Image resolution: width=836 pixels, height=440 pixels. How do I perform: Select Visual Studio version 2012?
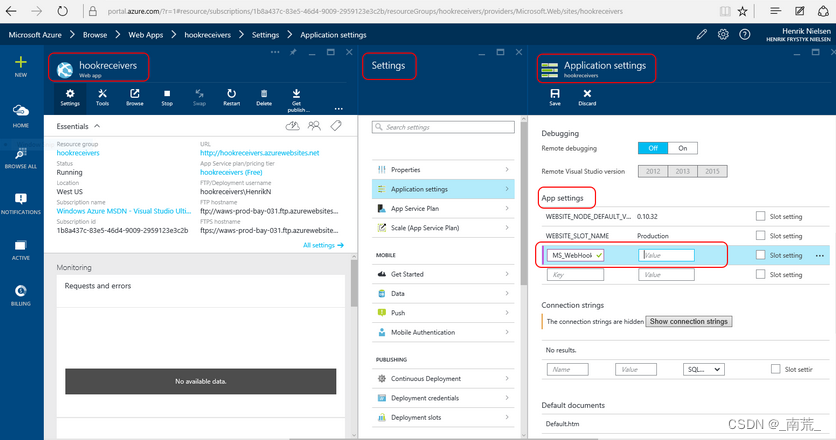tap(653, 171)
